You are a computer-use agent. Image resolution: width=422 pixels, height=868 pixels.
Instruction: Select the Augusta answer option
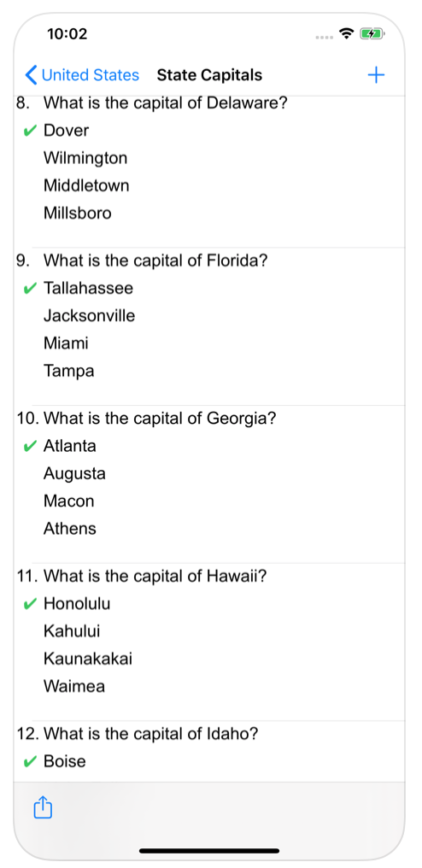coord(74,473)
